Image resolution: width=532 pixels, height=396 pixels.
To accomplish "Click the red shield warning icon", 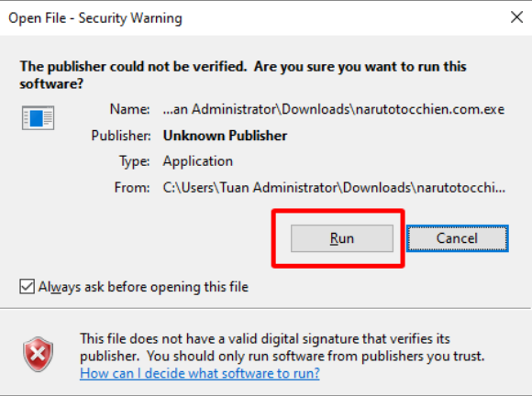I will (x=38, y=355).
